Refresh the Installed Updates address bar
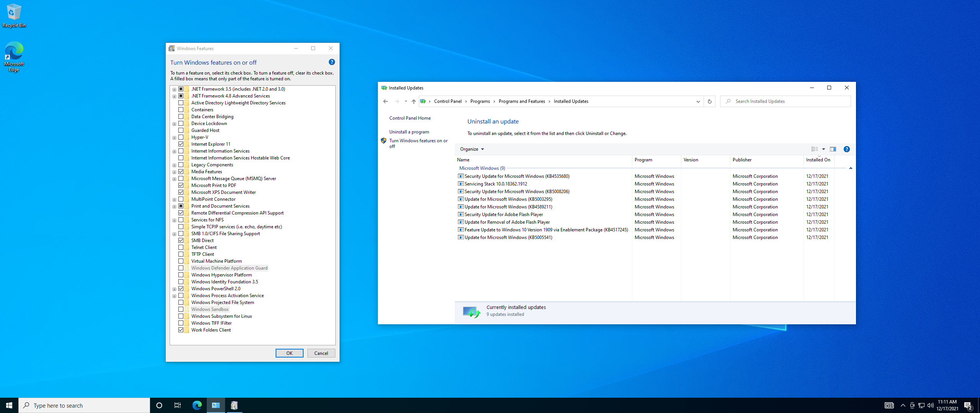The width and height of the screenshot is (980, 413). click(709, 101)
